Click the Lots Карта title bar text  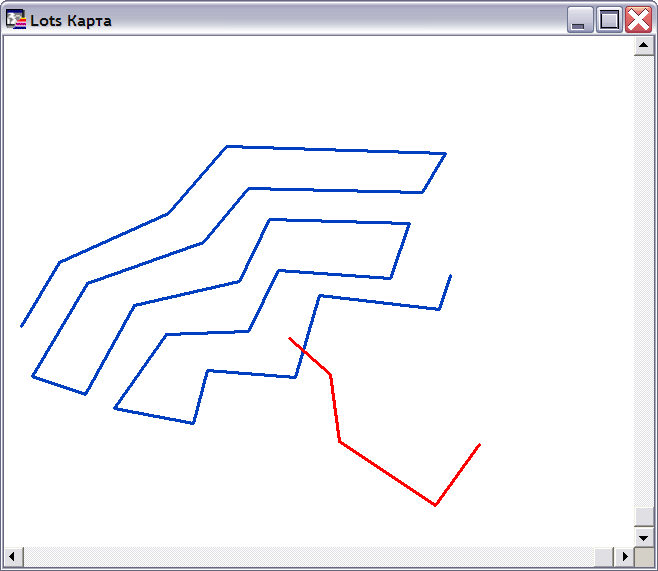pyautogui.click(x=70, y=21)
